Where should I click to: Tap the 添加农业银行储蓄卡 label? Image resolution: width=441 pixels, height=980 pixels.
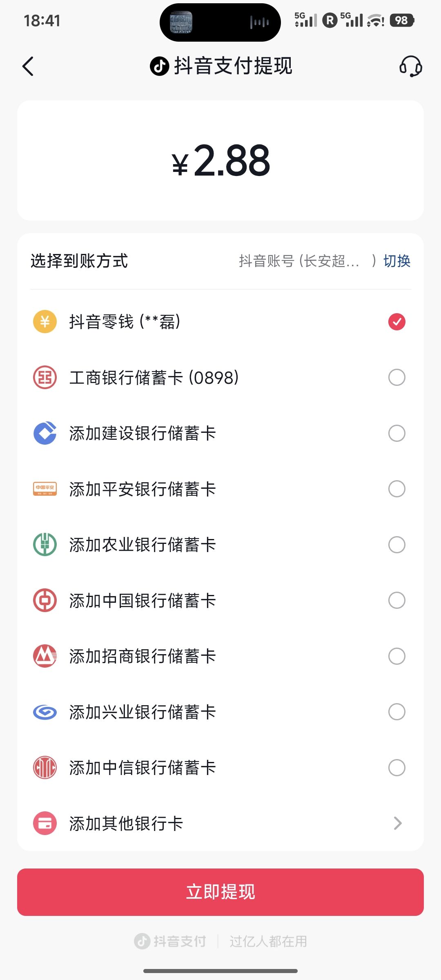142,545
